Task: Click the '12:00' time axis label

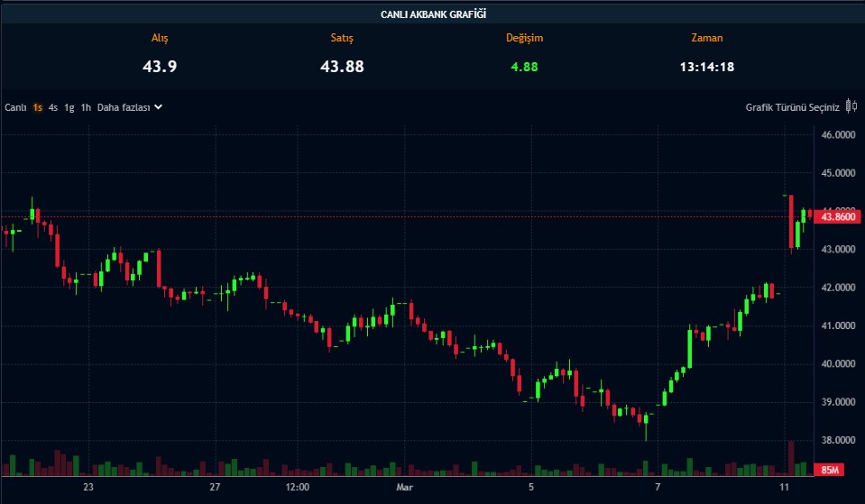Action: point(297,488)
